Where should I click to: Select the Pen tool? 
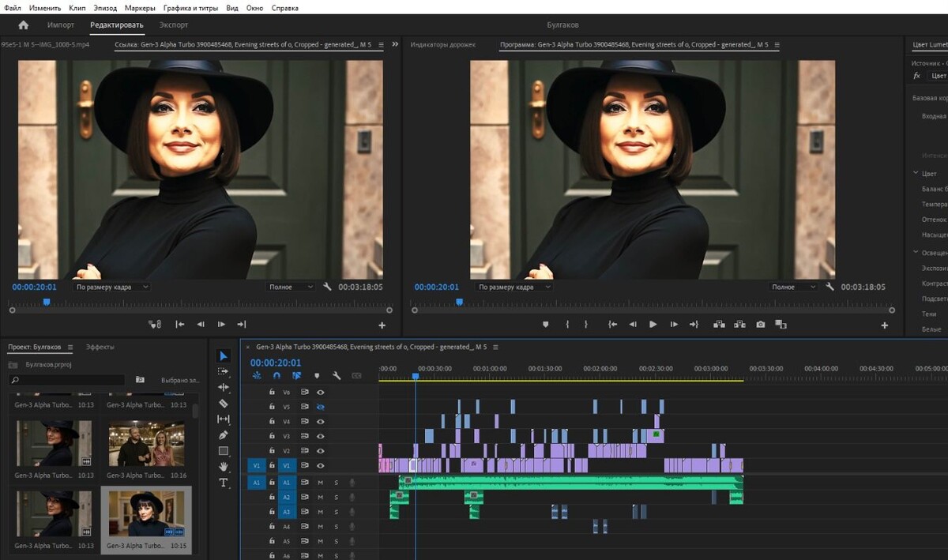[224, 435]
